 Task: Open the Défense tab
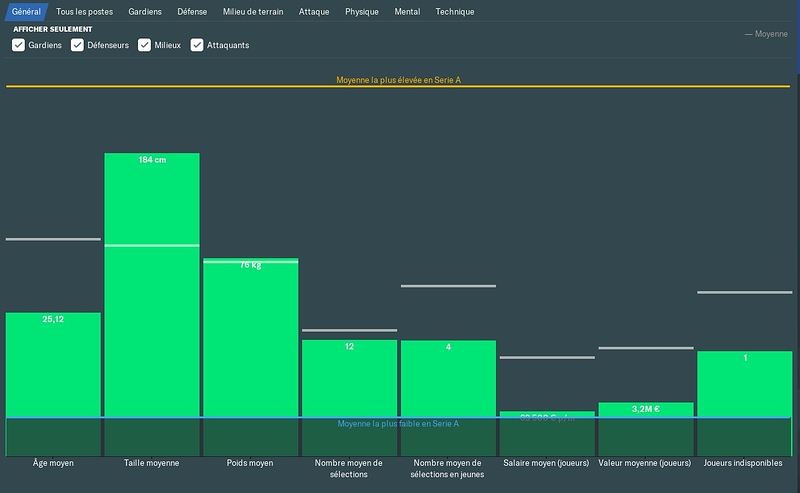pyautogui.click(x=192, y=12)
